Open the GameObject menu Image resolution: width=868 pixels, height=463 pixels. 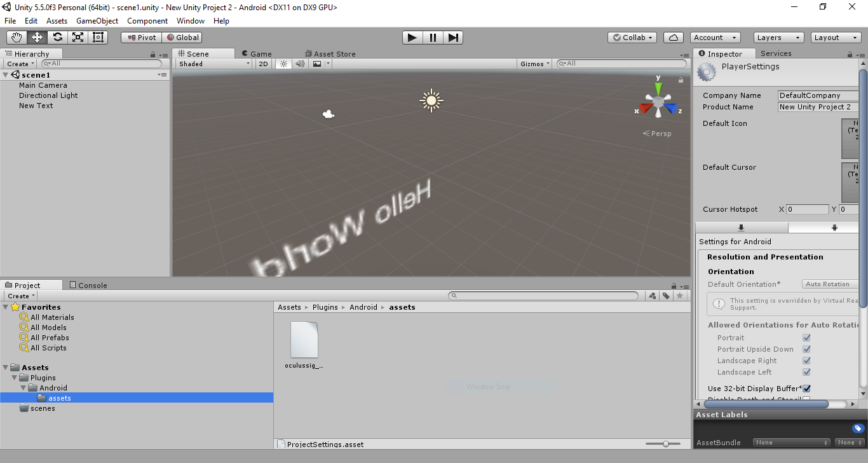[97, 21]
